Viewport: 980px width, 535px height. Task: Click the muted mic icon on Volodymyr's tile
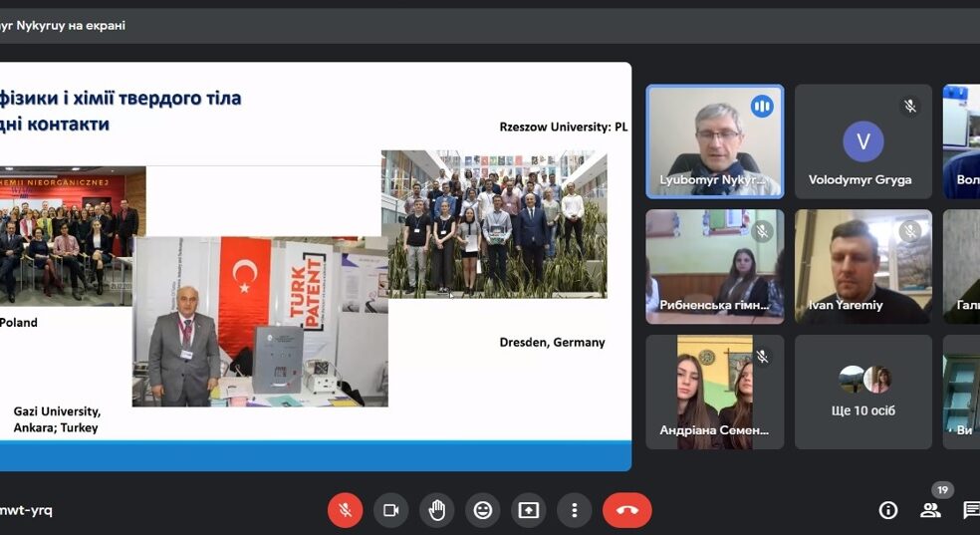pos(909,106)
